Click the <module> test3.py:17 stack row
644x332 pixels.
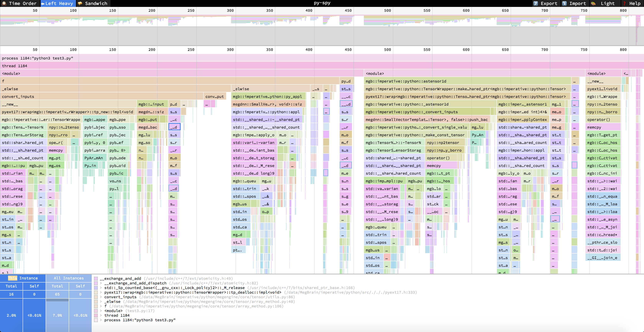[x=129, y=311]
